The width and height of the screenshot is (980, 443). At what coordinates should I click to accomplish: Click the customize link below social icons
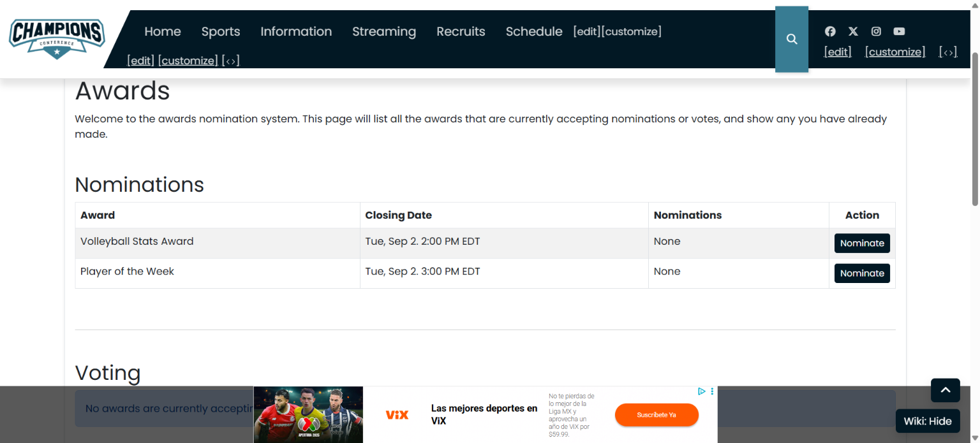(895, 52)
